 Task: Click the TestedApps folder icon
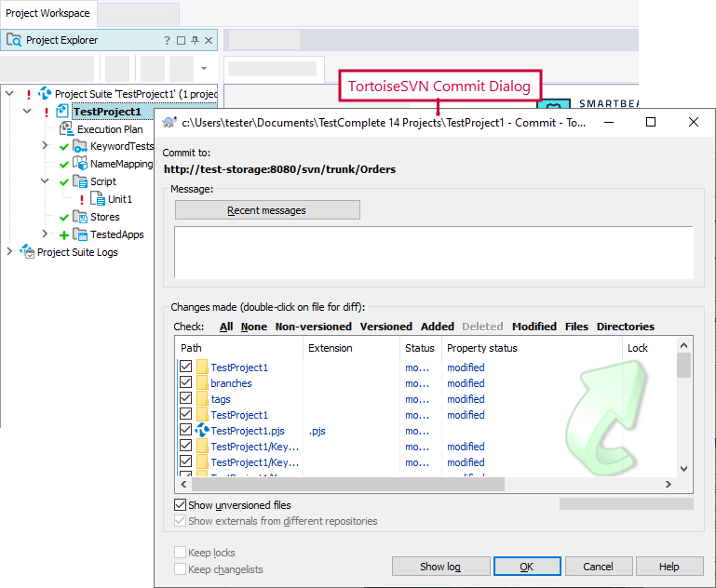[80, 234]
